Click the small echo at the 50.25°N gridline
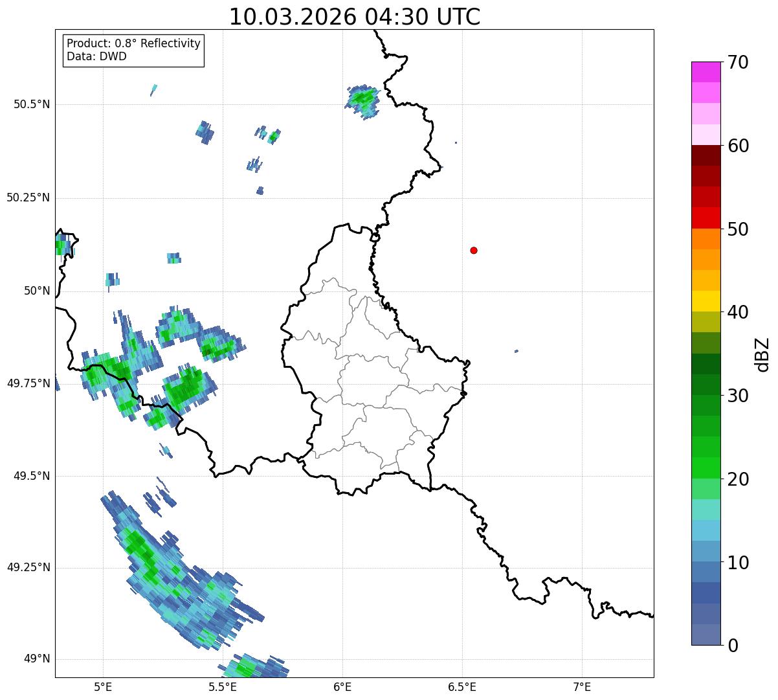Screen dimensions: 778x700 pyautogui.click(x=260, y=190)
